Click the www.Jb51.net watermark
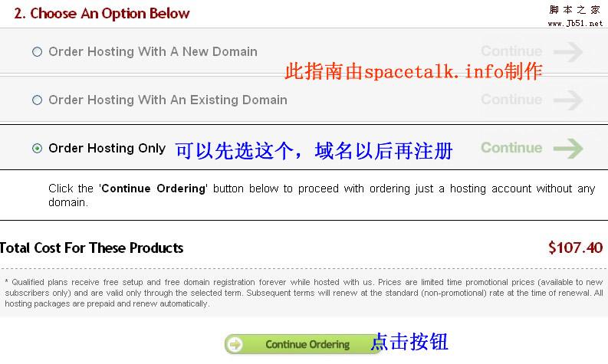The image size is (608, 364). pos(576,23)
